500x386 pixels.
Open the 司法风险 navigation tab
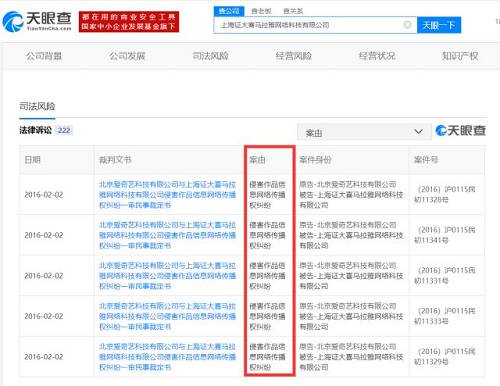[x=210, y=56]
